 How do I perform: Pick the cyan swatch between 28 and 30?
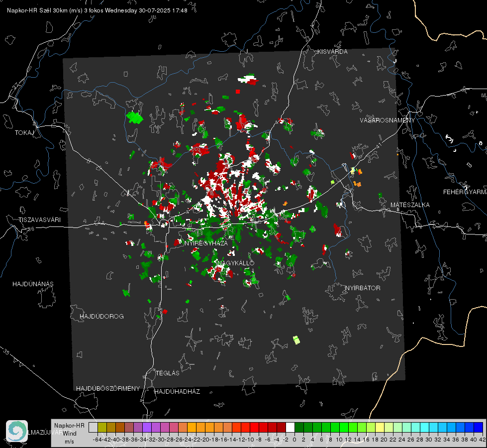point(425,427)
